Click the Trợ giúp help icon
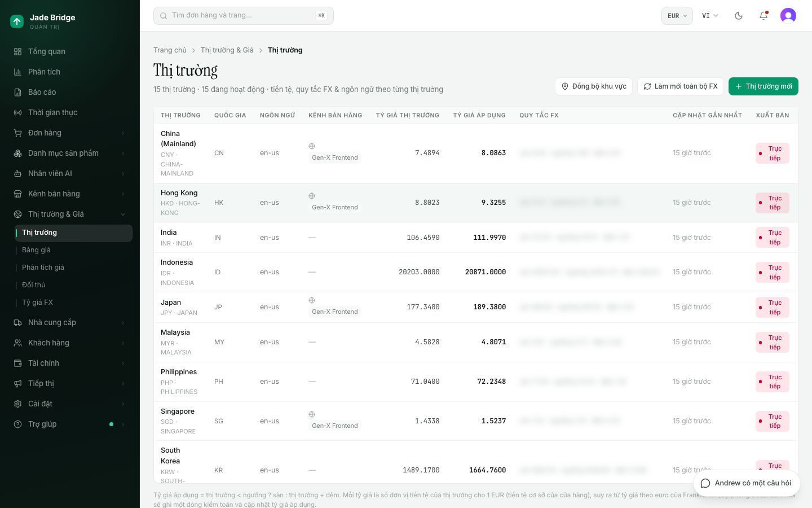This screenshot has width=812, height=508. point(18,424)
